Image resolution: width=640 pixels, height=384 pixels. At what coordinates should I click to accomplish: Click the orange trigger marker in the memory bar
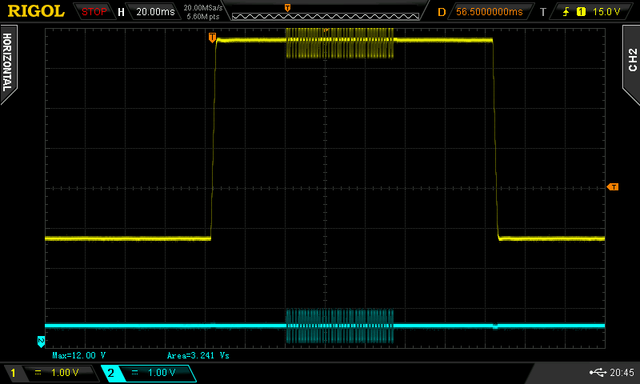(287, 8)
